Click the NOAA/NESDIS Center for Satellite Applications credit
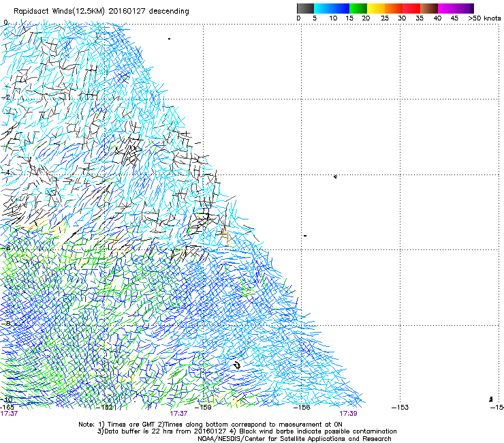 [294, 439]
